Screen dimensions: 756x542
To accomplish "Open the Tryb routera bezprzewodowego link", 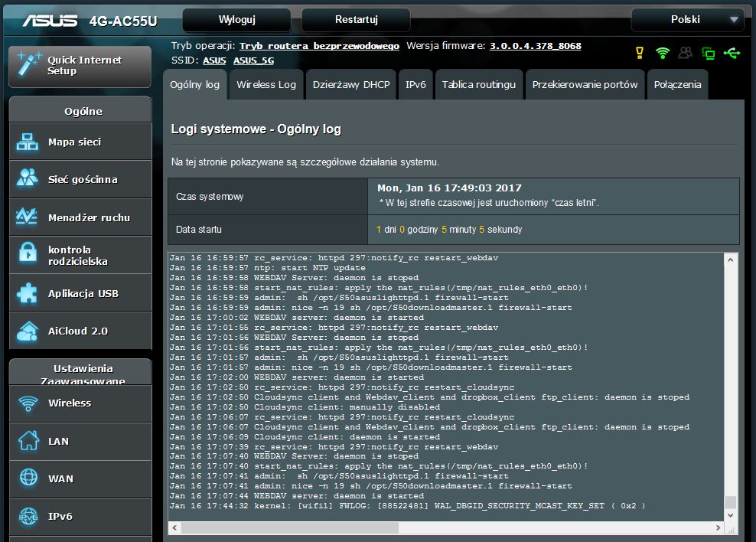I will click(319, 46).
